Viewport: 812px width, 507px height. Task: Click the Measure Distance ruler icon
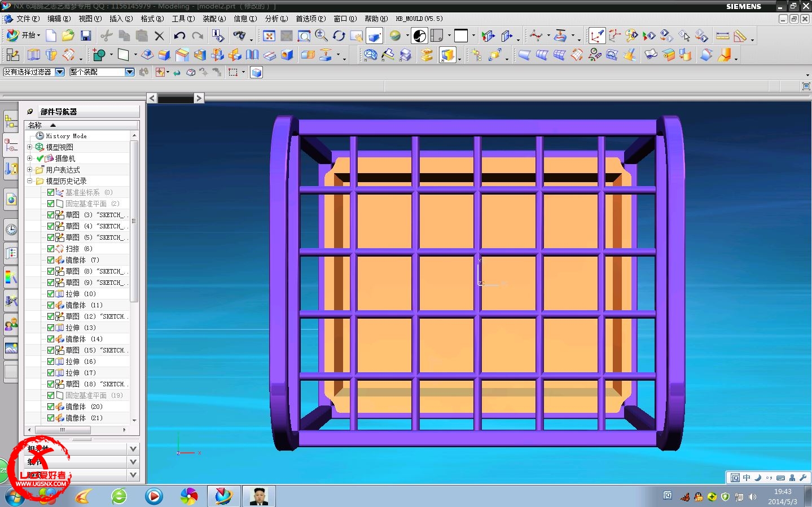[722, 36]
